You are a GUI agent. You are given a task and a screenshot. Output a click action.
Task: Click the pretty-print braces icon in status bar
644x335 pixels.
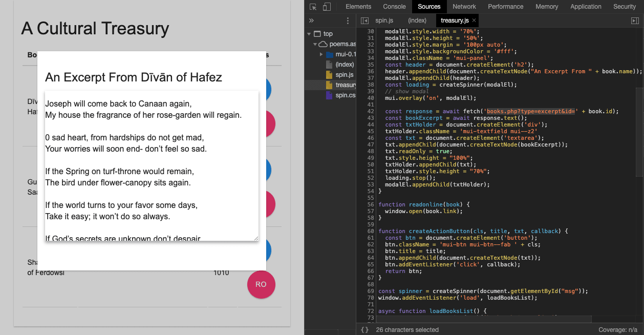pyautogui.click(x=364, y=329)
